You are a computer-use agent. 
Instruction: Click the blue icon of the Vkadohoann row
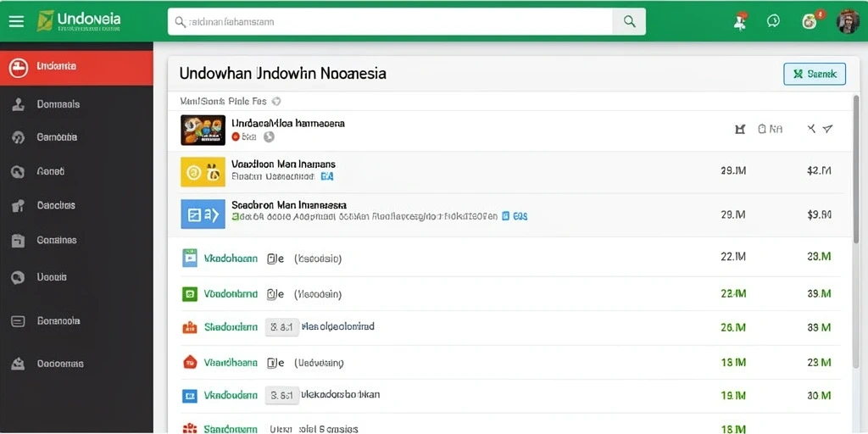(x=190, y=258)
